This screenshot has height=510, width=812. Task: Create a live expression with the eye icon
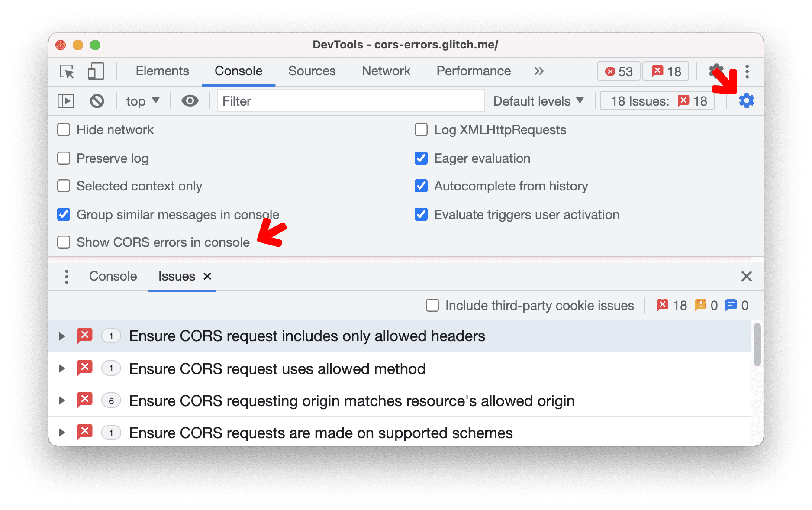coord(190,101)
